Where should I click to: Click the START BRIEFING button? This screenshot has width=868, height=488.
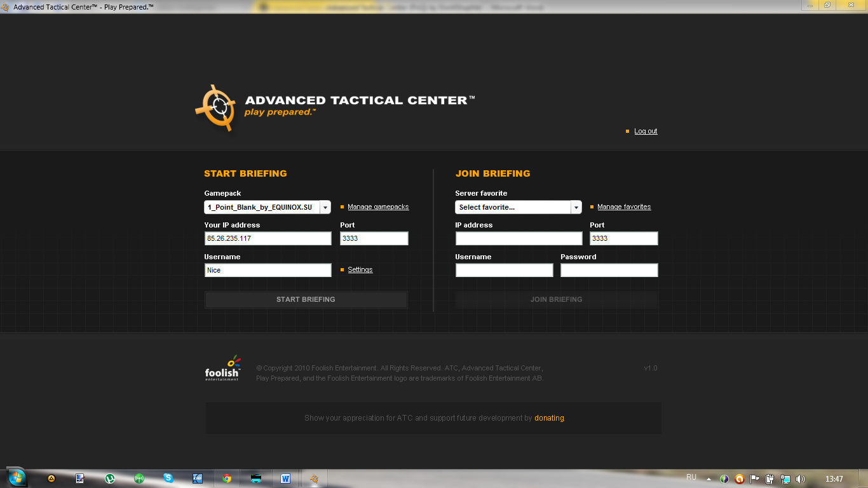[306, 299]
